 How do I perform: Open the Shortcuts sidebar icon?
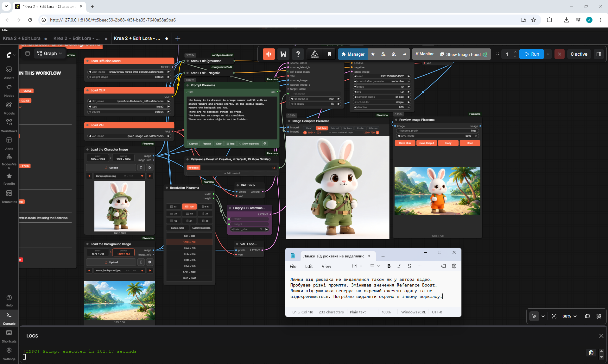(9, 336)
